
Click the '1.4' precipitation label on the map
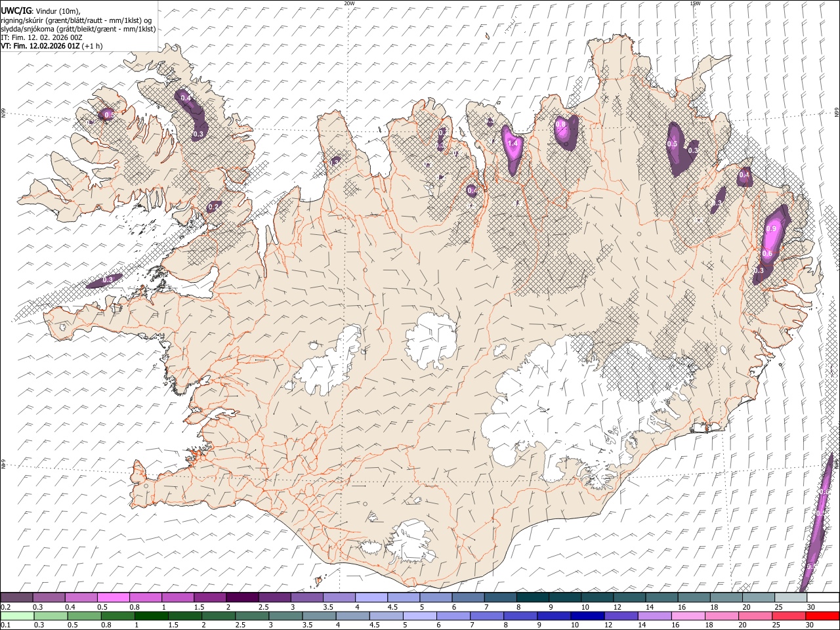[x=513, y=144]
